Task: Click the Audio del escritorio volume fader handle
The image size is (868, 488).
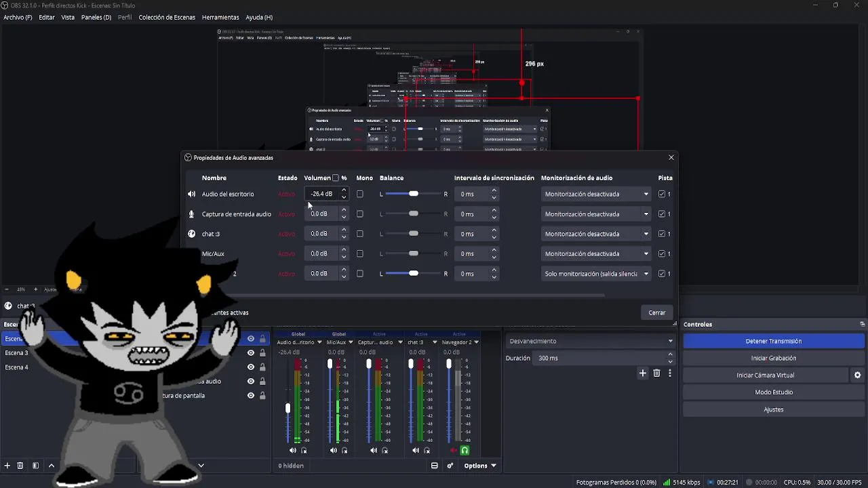Action: pos(288,408)
